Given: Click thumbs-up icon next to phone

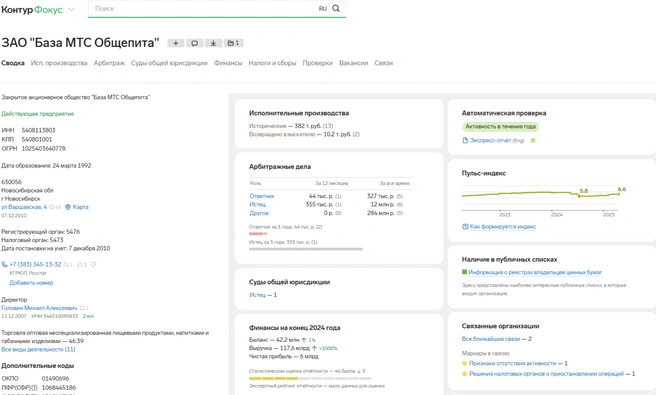Looking at the screenshot, I should tap(80, 264).
